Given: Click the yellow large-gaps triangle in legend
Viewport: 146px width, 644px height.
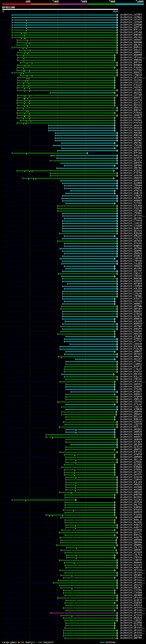Looking at the screenshot, I should click(x=19, y=642).
